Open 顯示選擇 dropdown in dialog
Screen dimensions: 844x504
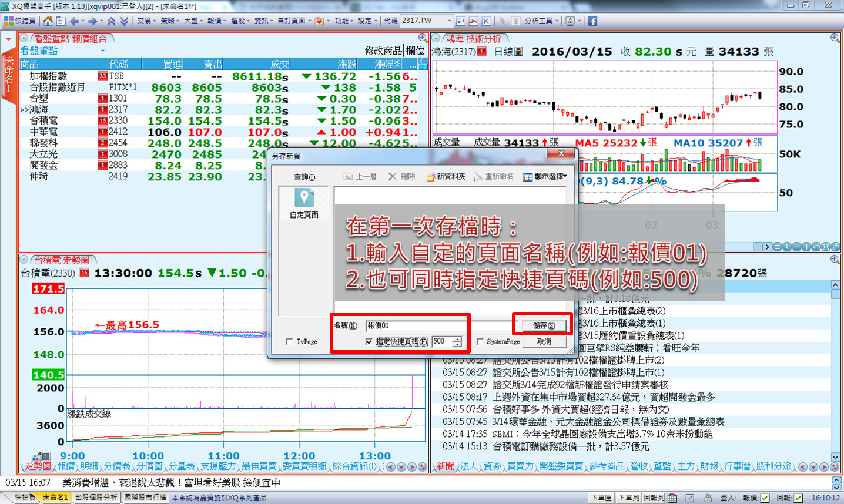tap(545, 176)
